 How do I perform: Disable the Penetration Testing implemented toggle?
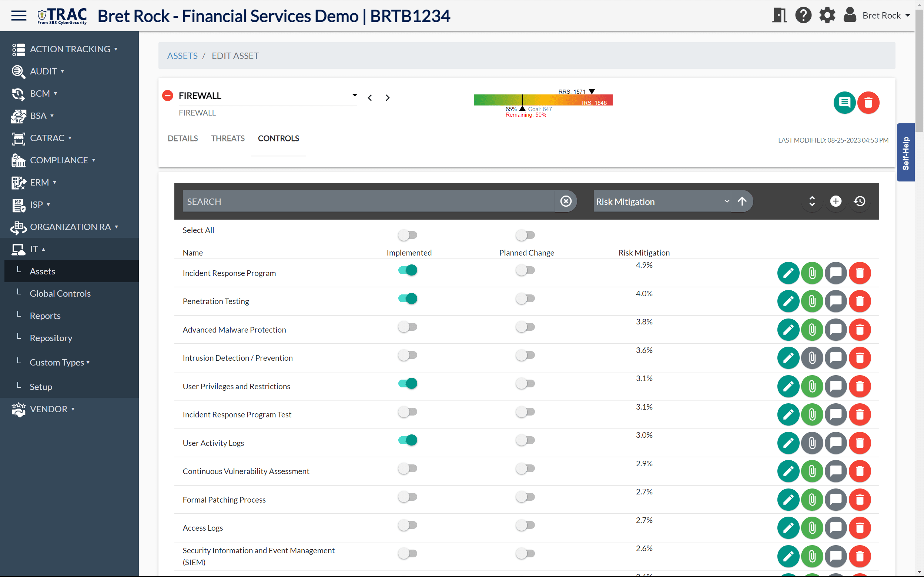(407, 298)
